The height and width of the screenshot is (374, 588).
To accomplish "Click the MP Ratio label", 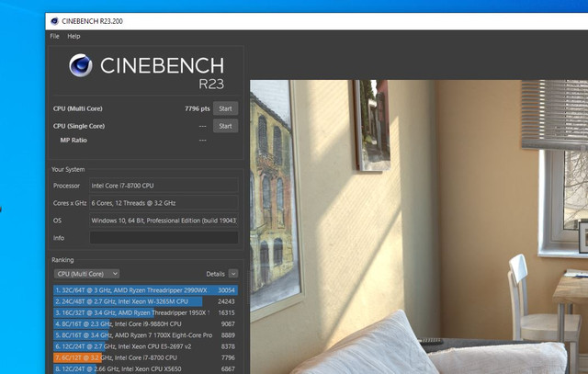I will (73, 141).
